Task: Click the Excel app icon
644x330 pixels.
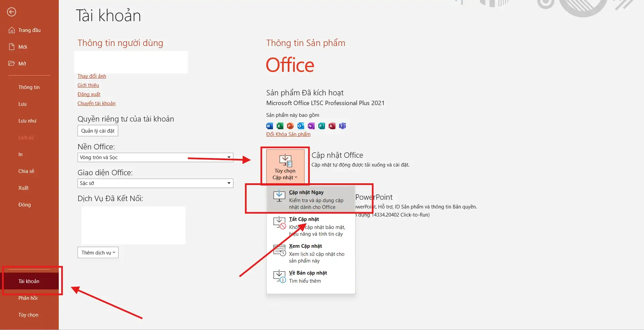Action: pyautogui.click(x=280, y=126)
